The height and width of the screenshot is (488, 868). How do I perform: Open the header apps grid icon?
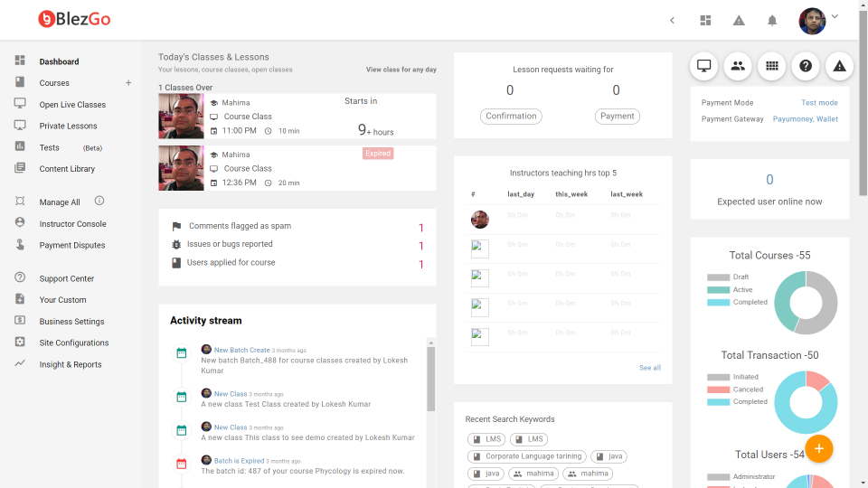coord(705,21)
